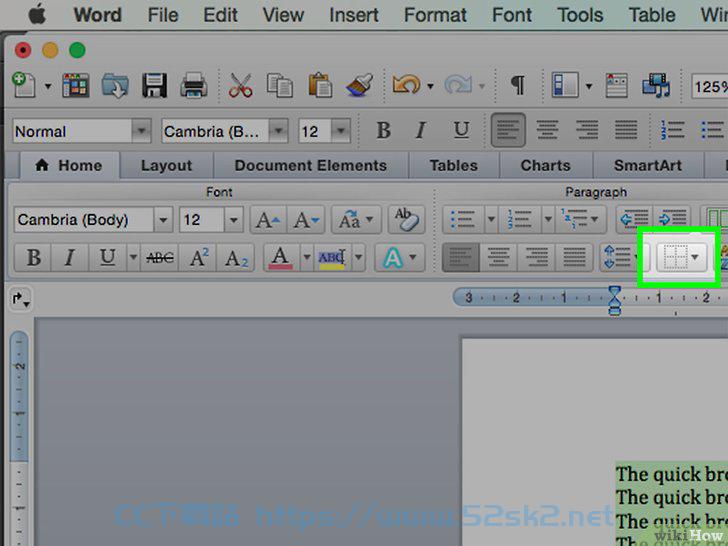Click the Sidebar view icon
Viewport: 728px width, 546px height.
[x=565, y=85]
